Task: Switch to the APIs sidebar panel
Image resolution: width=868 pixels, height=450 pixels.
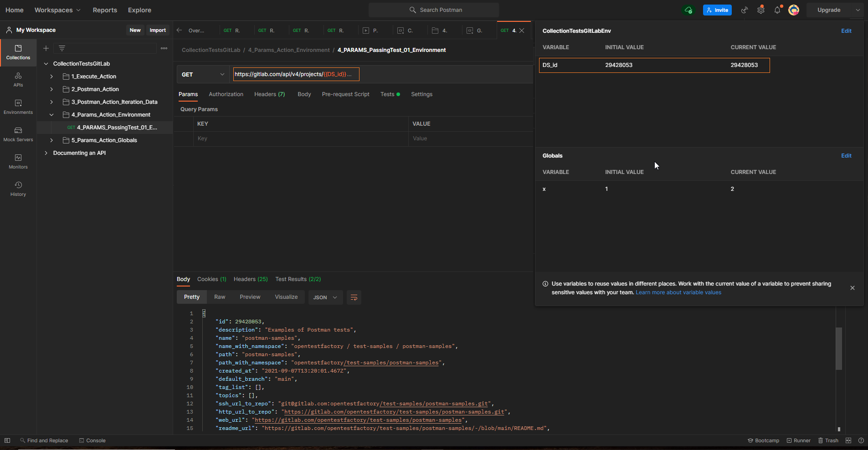Action: (x=18, y=80)
